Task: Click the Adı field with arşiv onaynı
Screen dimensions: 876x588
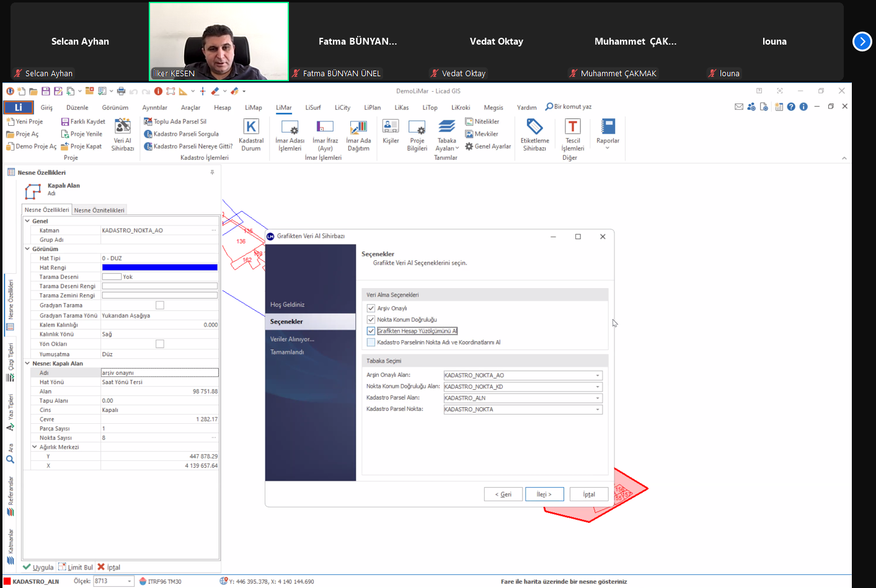Action: tap(160, 372)
